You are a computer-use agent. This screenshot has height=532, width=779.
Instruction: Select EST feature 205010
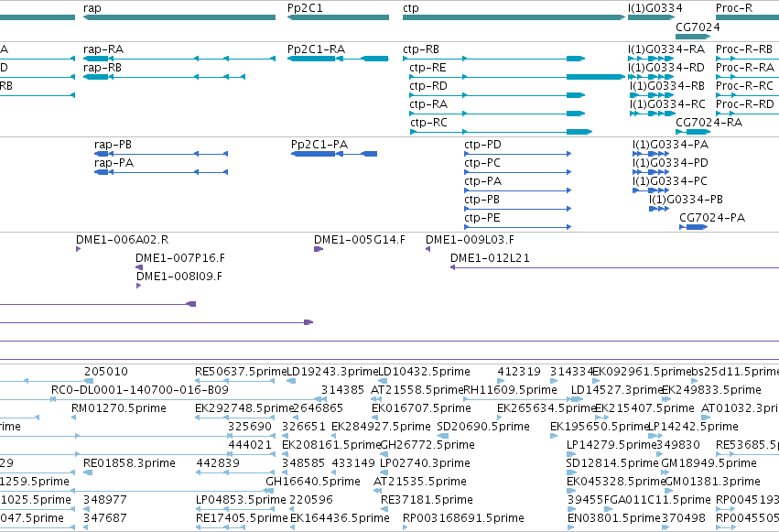point(106,372)
